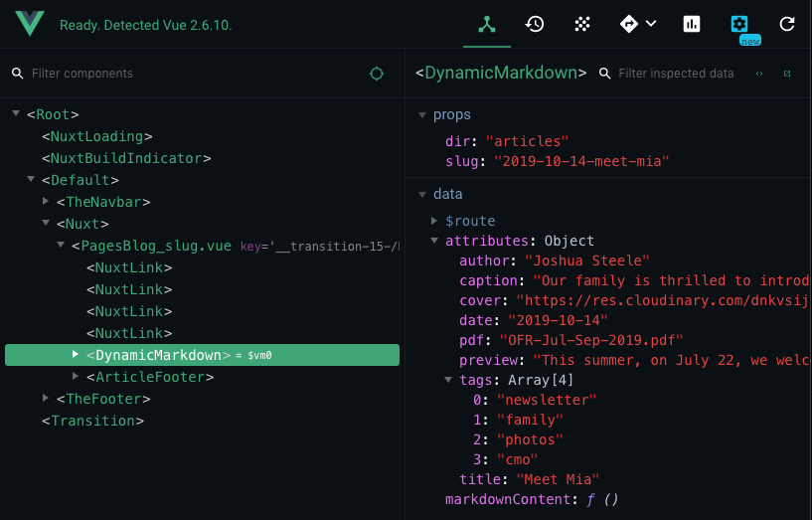
Task: Collapse the PagesBlog_slug.vue arrow
Action: [x=61, y=245]
